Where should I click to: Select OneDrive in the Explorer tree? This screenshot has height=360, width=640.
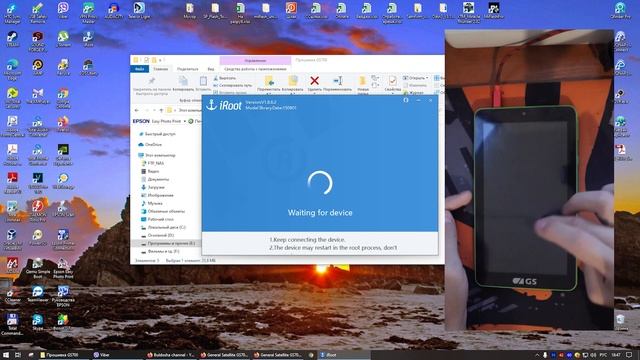(x=150, y=144)
